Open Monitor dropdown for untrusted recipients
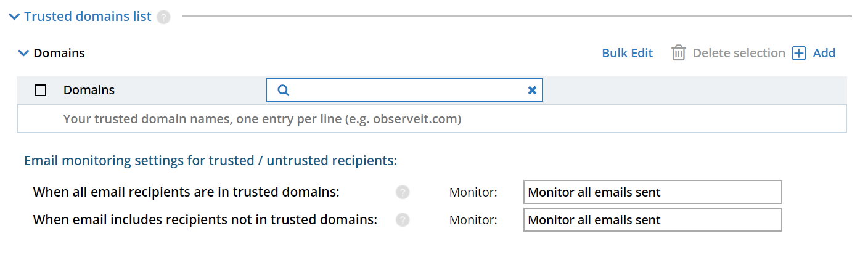The height and width of the screenshot is (260, 868). (x=652, y=220)
